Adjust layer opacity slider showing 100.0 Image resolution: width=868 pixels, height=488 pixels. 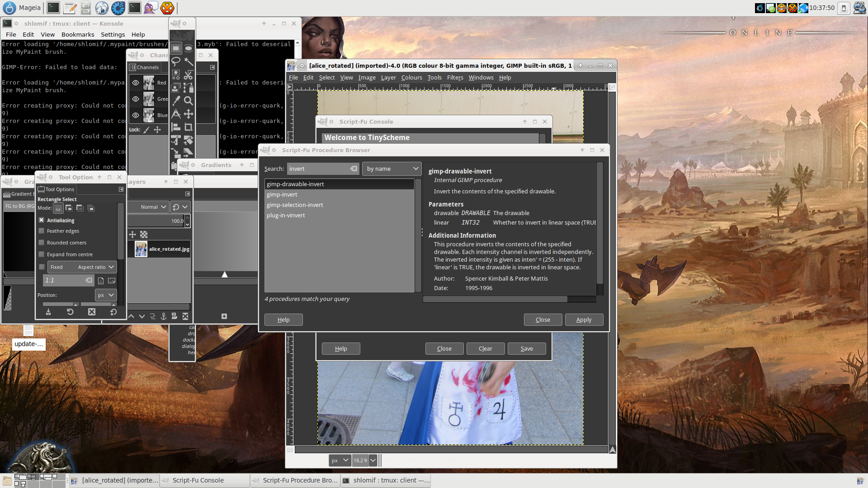click(156, 221)
